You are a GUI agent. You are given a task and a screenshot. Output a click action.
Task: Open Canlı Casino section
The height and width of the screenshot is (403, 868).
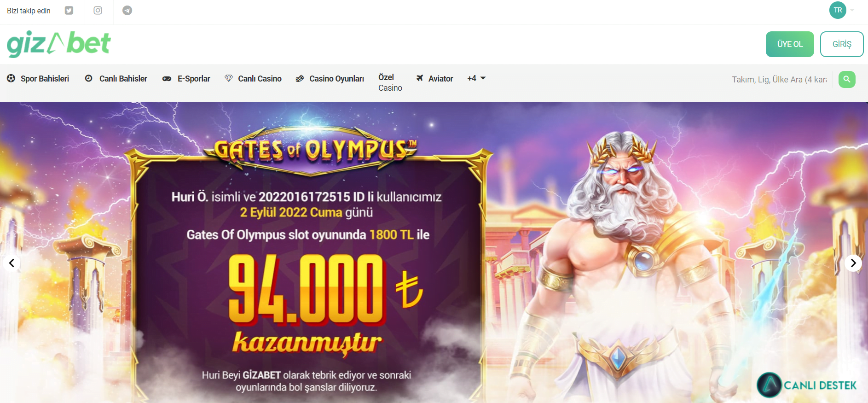tap(253, 79)
